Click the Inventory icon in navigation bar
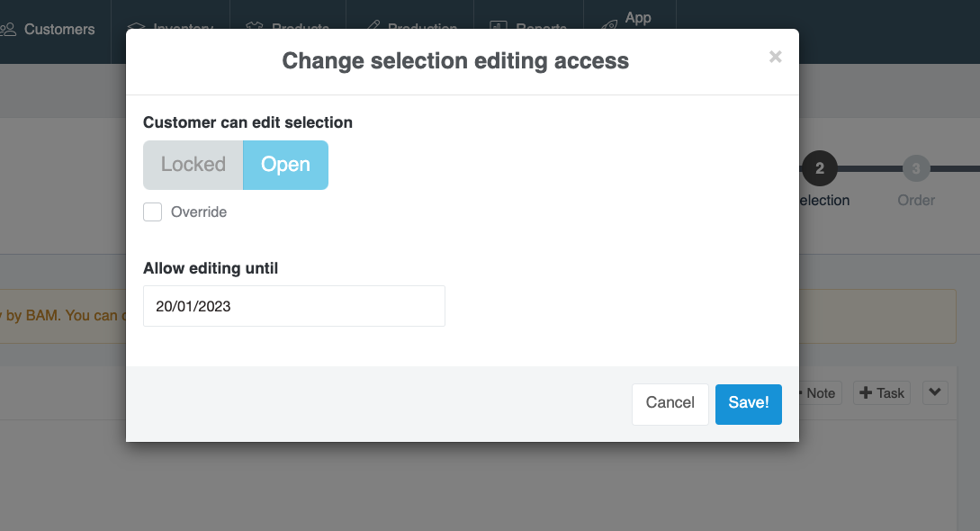 point(137,28)
